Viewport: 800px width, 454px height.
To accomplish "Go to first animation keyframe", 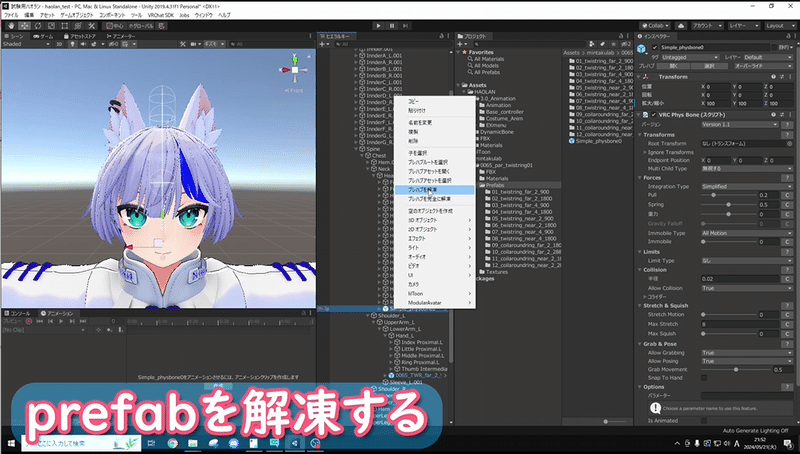I will [39, 321].
